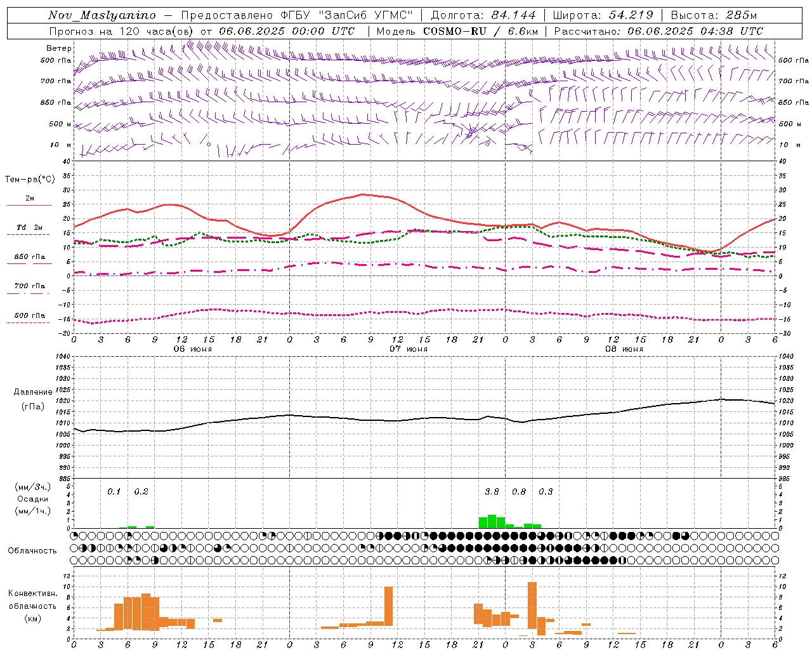Click "Рассчитано: 06.06.2025 04:38 UTC" text
812x650 pixels.
pos(658,31)
